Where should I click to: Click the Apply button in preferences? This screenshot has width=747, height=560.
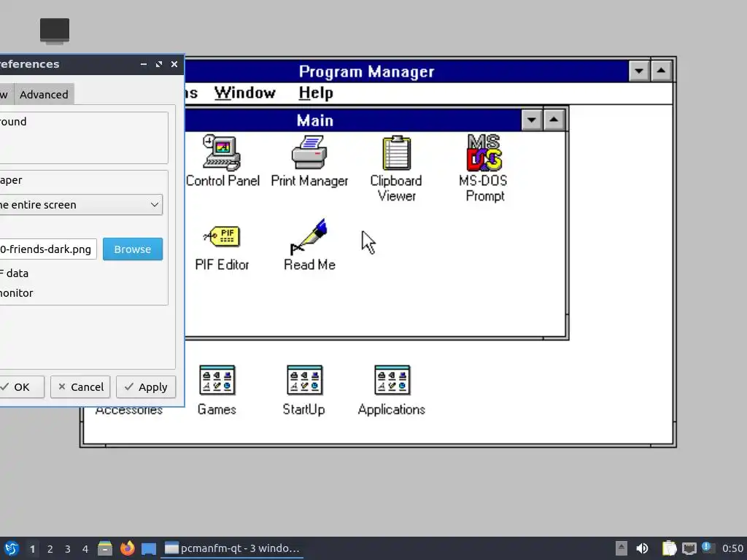146,386
